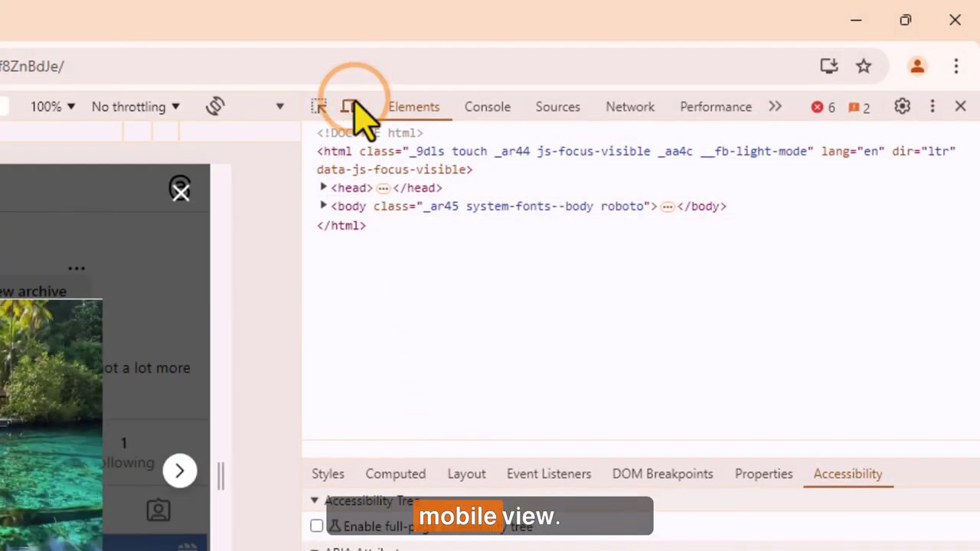Open the Accessibility panel tab
This screenshot has height=551, width=980.
pyautogui.click(x=848, y=474)
